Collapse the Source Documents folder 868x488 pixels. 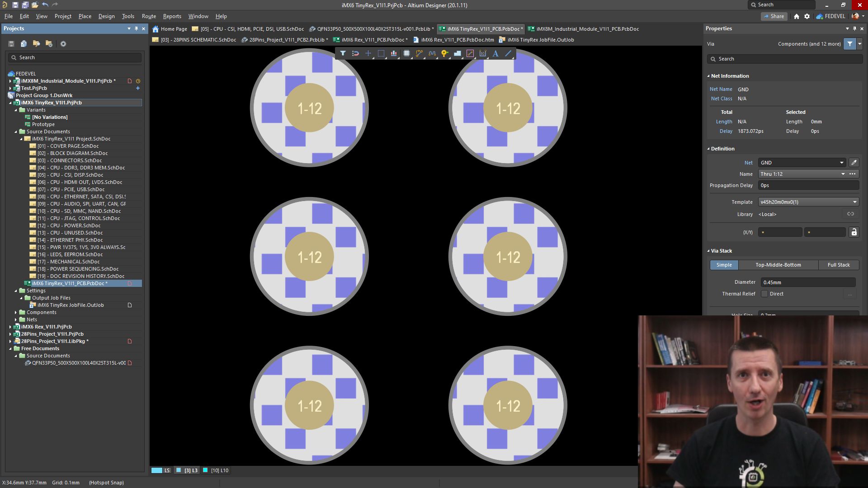(16, 131)
